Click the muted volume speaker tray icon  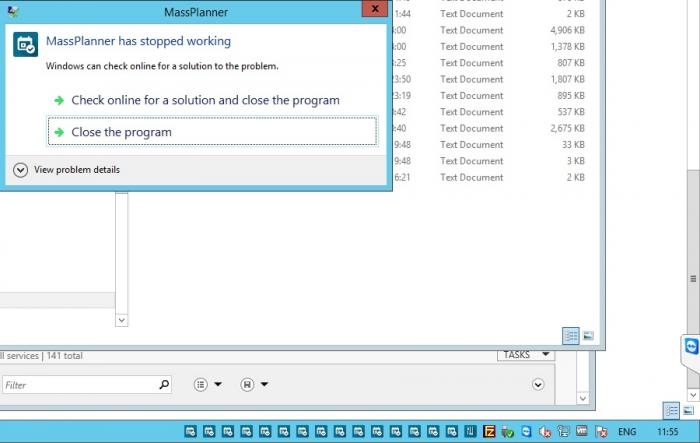click(x=545, y=431)
